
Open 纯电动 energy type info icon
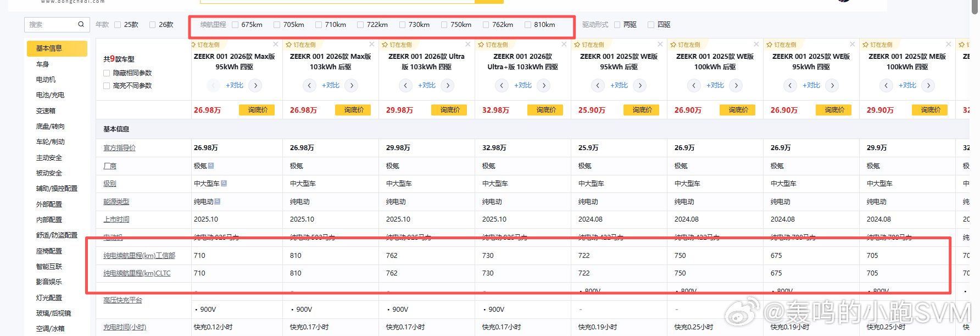(218, 201)
